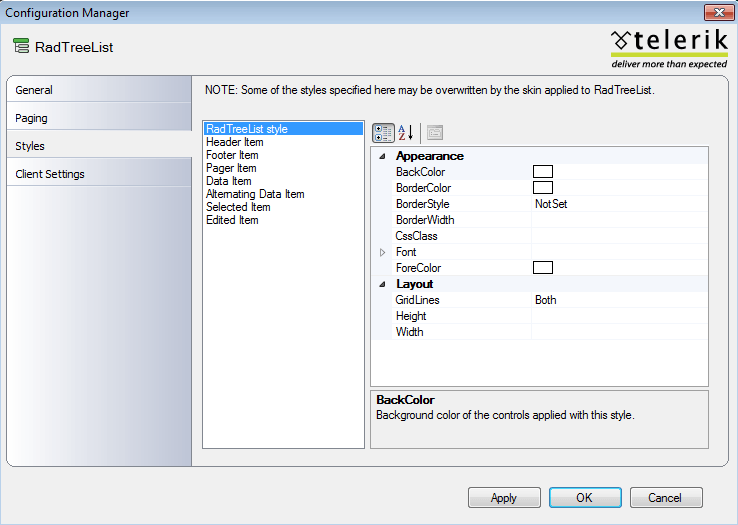
Task: Open Property Pages icon in toolbar
Action: click(x=435, y=133)
